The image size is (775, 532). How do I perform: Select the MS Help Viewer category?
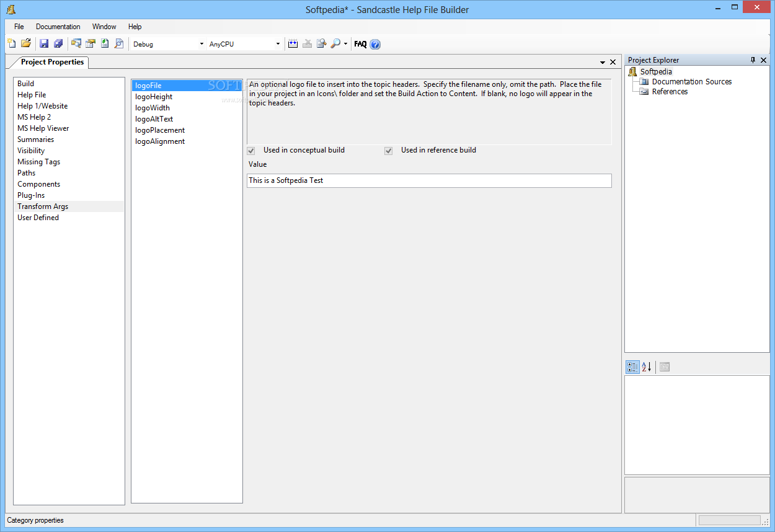pos(69,128)
